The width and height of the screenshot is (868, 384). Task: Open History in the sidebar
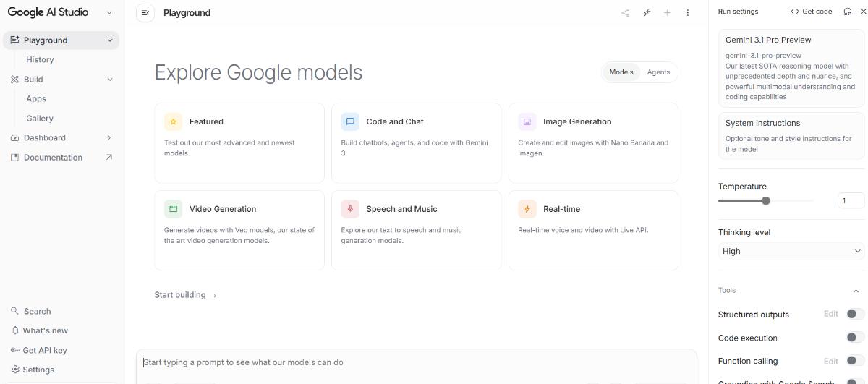click(40, 59)
